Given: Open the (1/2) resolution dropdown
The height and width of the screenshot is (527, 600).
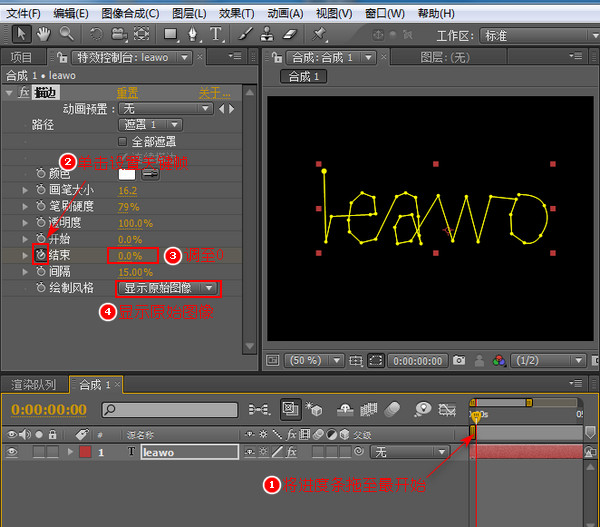Looking at the screenshot, I should click(548, 361).
